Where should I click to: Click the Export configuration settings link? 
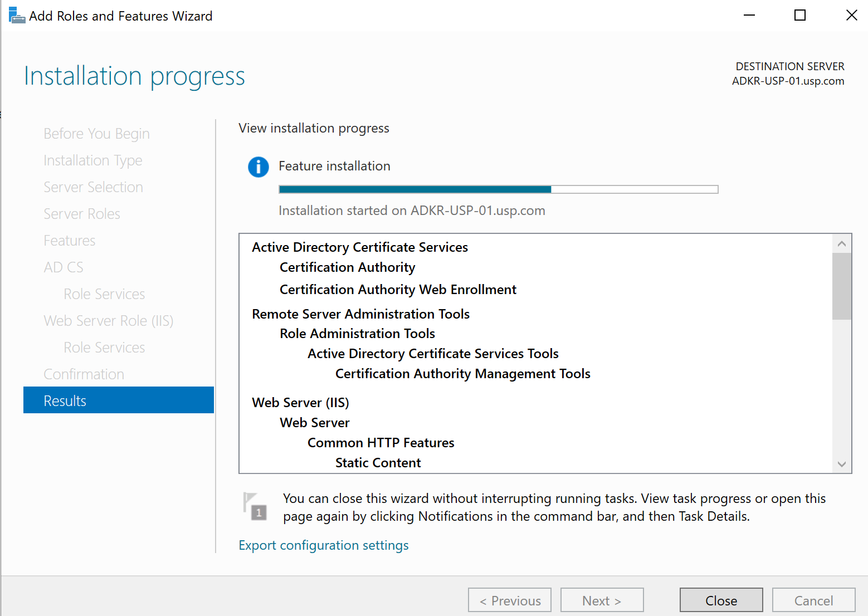[324, 545]
